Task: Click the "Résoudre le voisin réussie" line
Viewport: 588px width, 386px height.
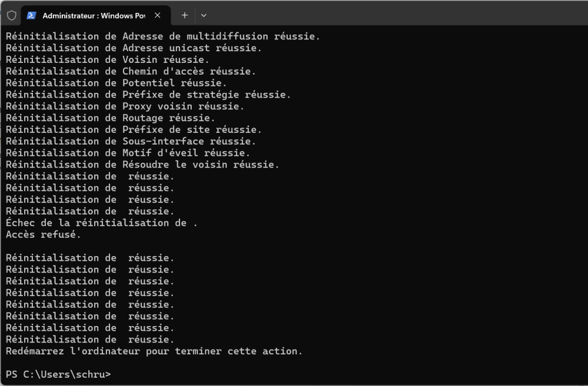Action: [x=142, y=165]
